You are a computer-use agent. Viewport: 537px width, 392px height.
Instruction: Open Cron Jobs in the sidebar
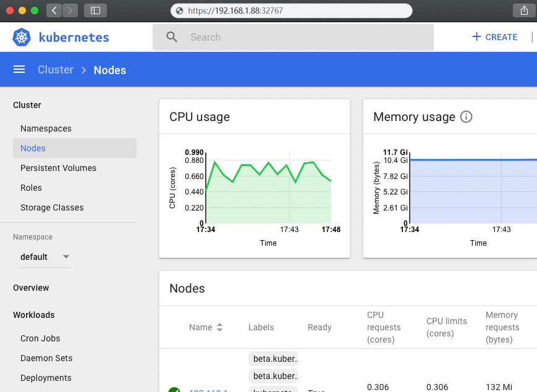click(40, 338)
